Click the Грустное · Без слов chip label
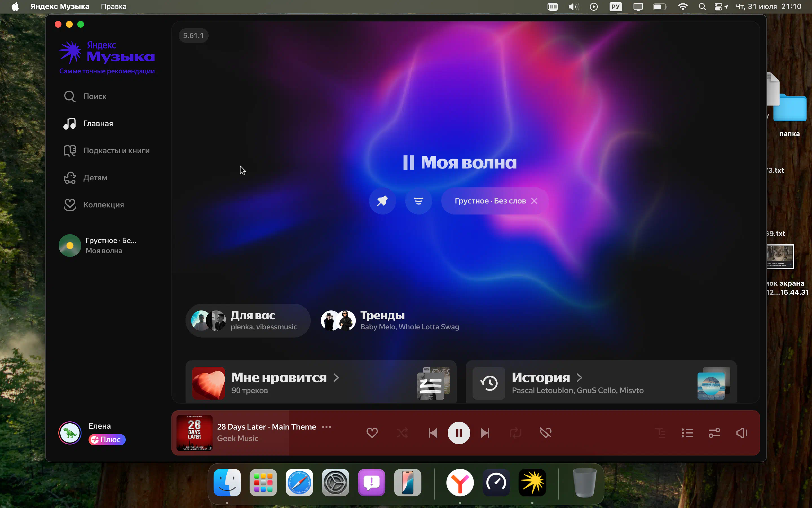This screenshot has height=508, width=812. pos(490,201)
